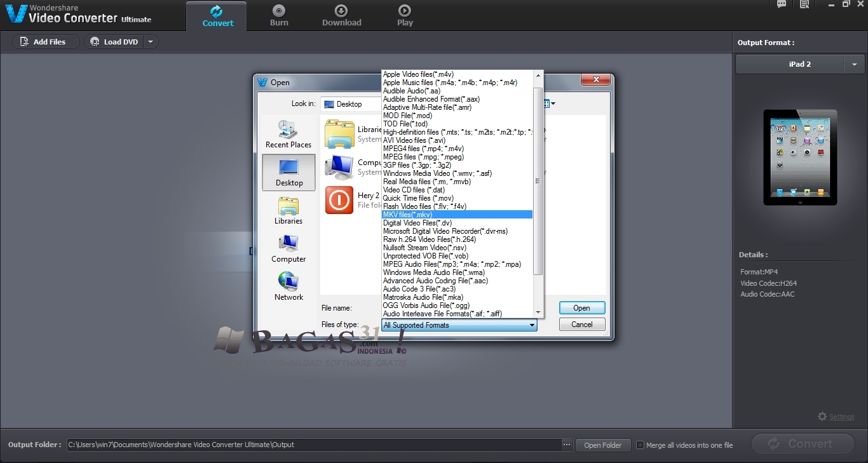The height and width of the screenshot is (463, 868).
Task: Select the Hery 2 folder icon
Action: (x=339, y=200)
